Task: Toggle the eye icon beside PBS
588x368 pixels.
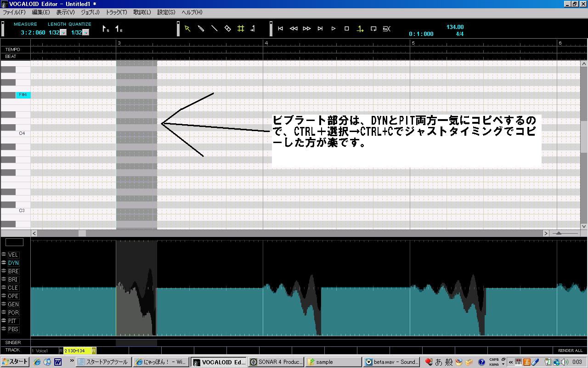Action: (4, 329)
